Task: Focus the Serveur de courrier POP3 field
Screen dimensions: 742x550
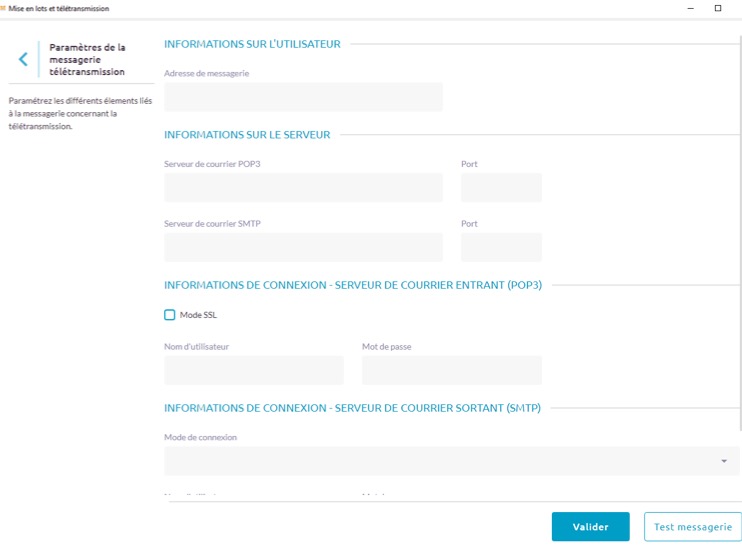Action: (303, 187)
